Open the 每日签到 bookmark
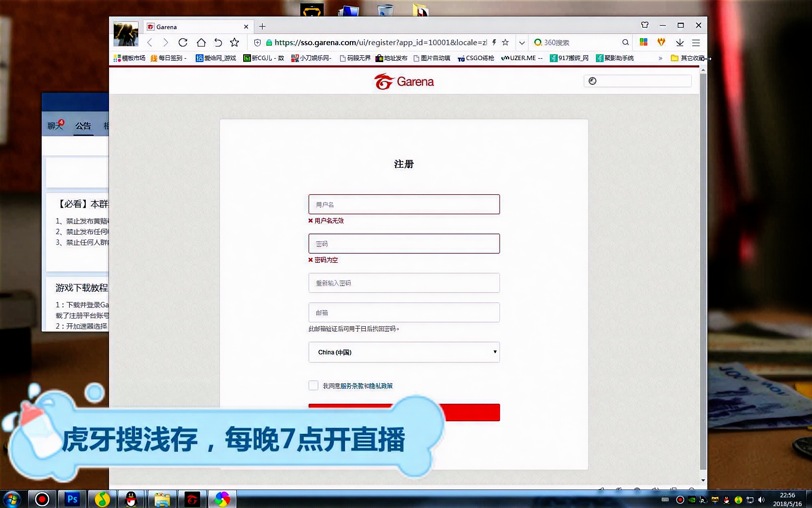 169,58
